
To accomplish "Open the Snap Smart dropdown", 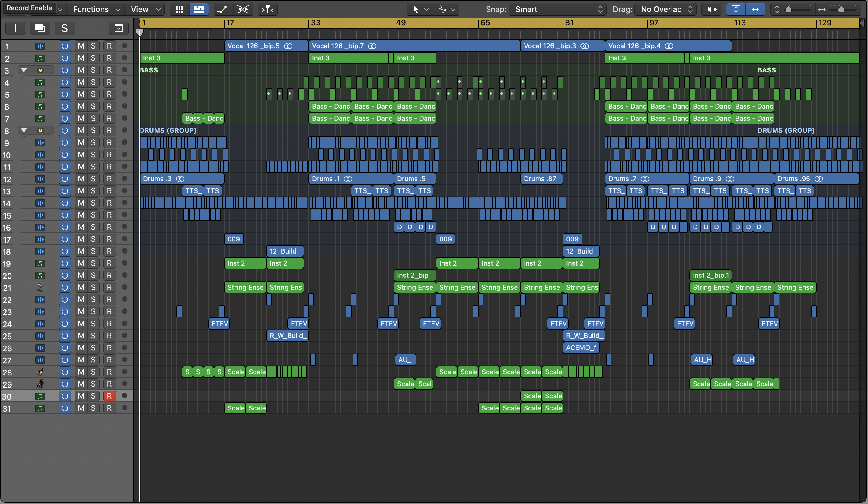I will pos(558,9).
